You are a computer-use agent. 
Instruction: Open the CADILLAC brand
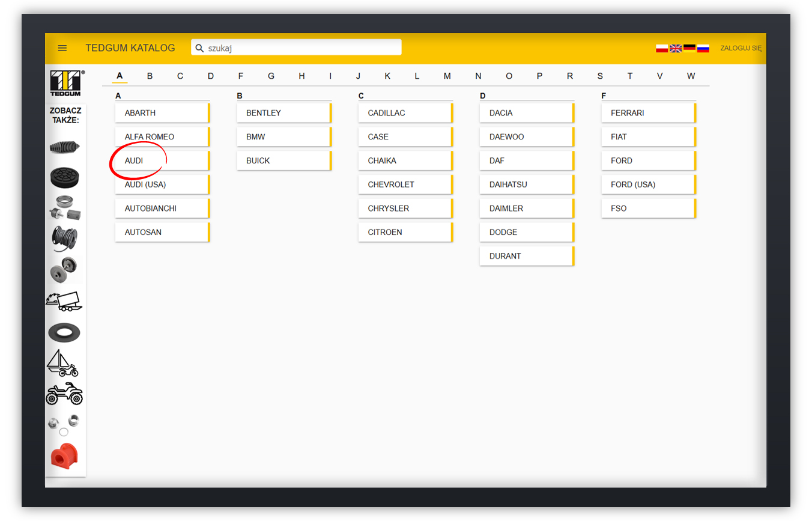pos(406,113)
